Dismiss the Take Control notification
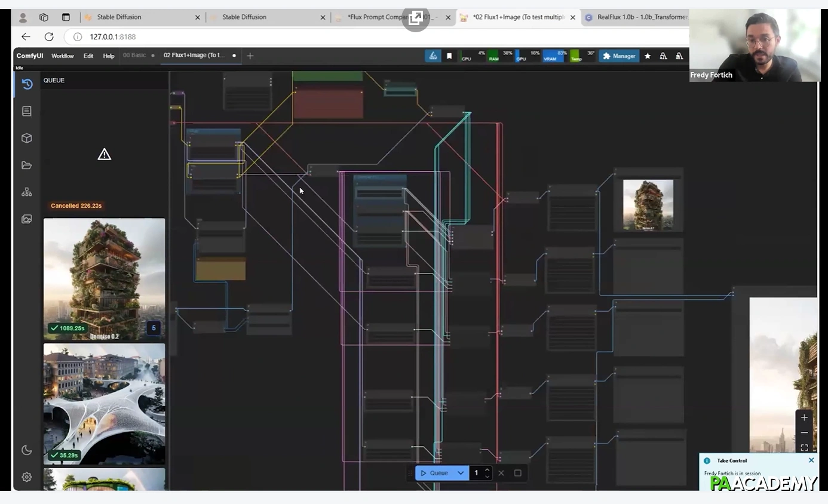 coord(811,460)
